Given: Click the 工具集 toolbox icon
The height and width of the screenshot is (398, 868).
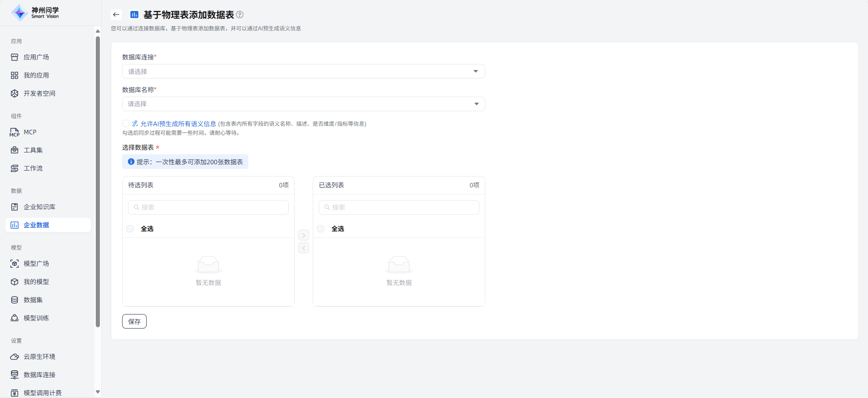Looking at the screenshot, I should pyautogui.click(x=15, y=150).
